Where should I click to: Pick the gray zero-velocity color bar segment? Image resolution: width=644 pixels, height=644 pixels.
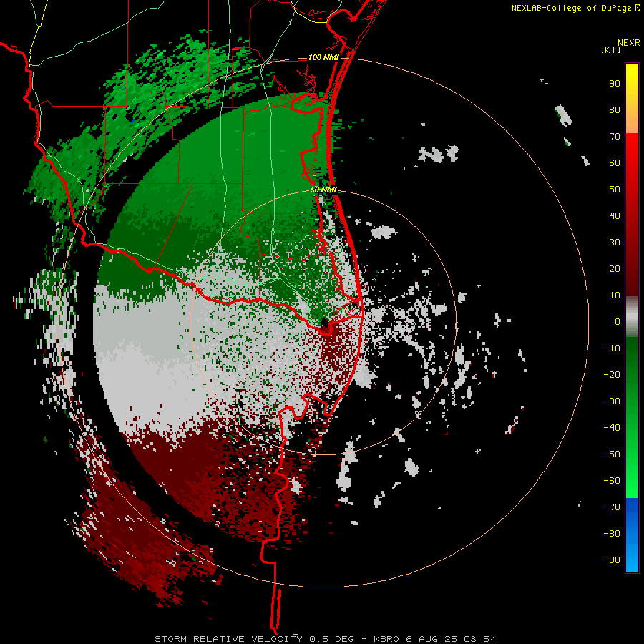(x=632, y=317)
